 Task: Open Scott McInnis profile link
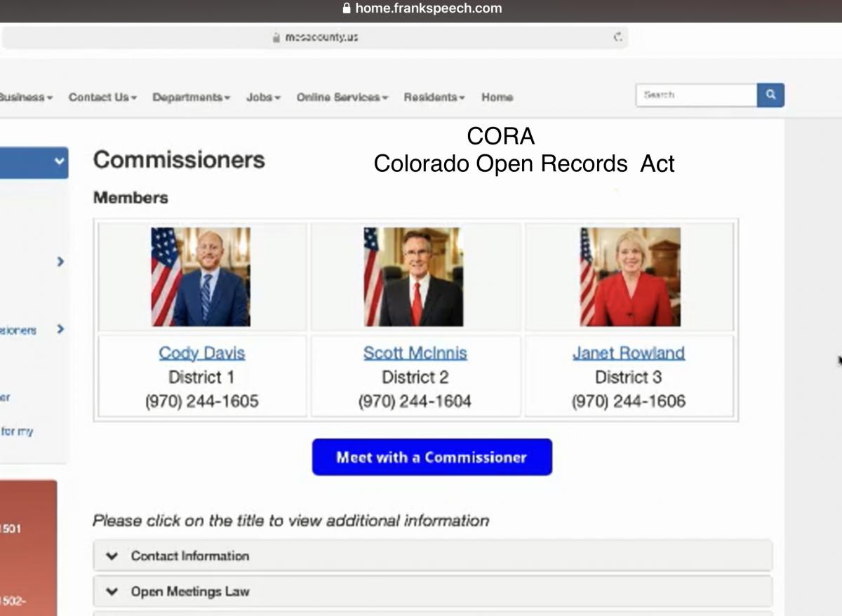tap(415, 353)
